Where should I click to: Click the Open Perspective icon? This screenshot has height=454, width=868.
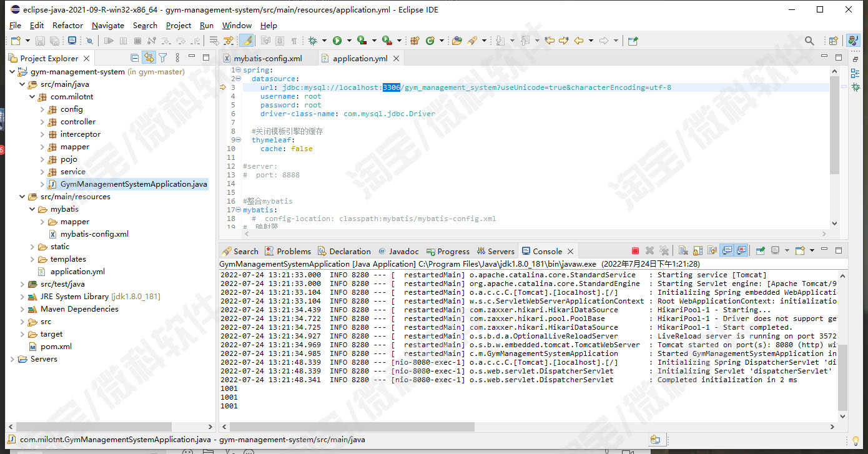(833, 41)
